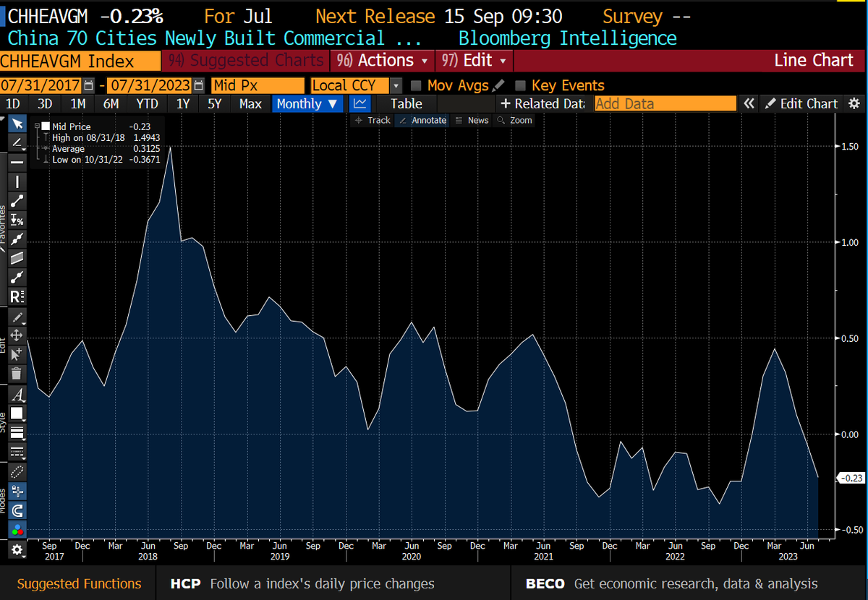Toggle the Zoom mode
Image resolution: width=868 pixels, height=600 pixels.
coord(515,120)
